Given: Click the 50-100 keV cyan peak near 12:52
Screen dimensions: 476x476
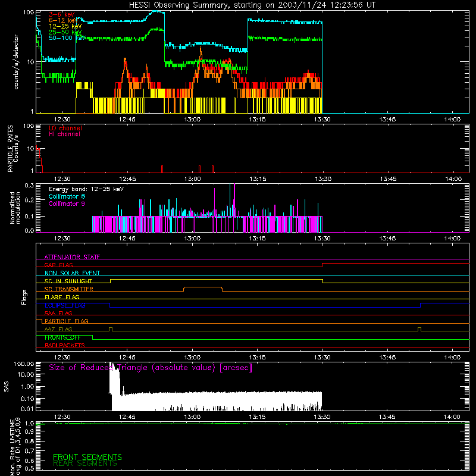Looking at the screenshot, I should coord(156,11).
